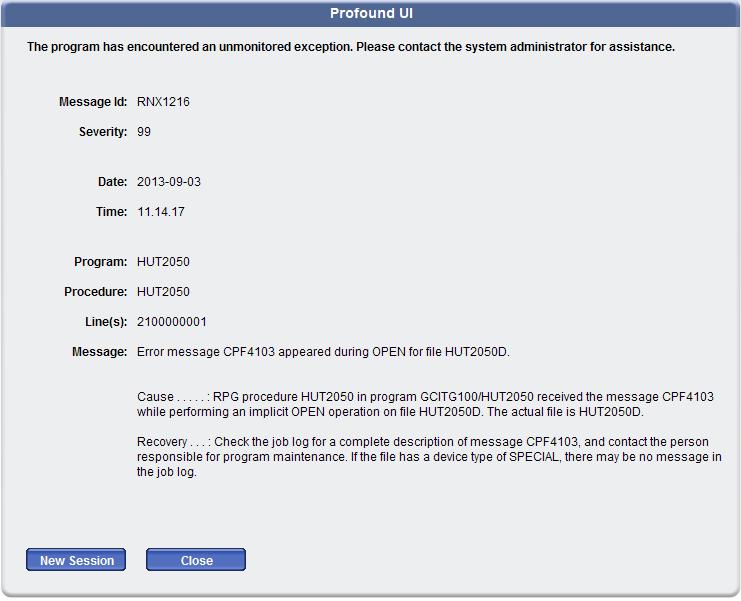Click the 'Date:' label
Viewport: 741px width, 601px height.
[x=112, y=182]
